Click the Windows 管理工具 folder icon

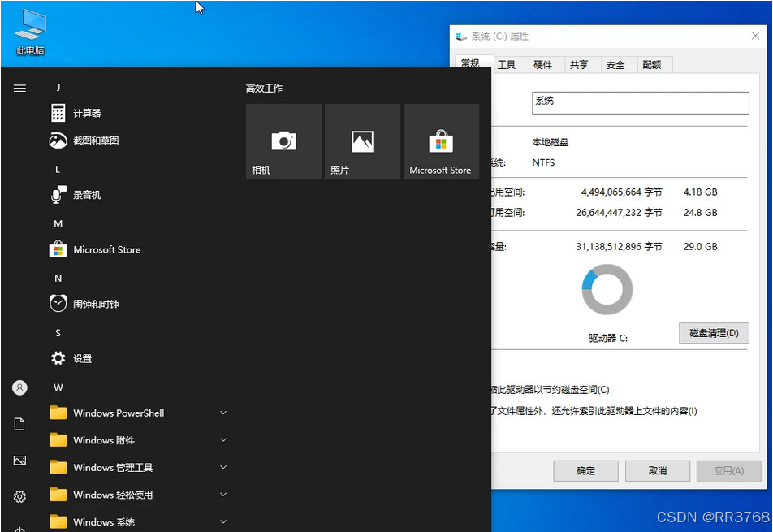(x=58, y=467)
